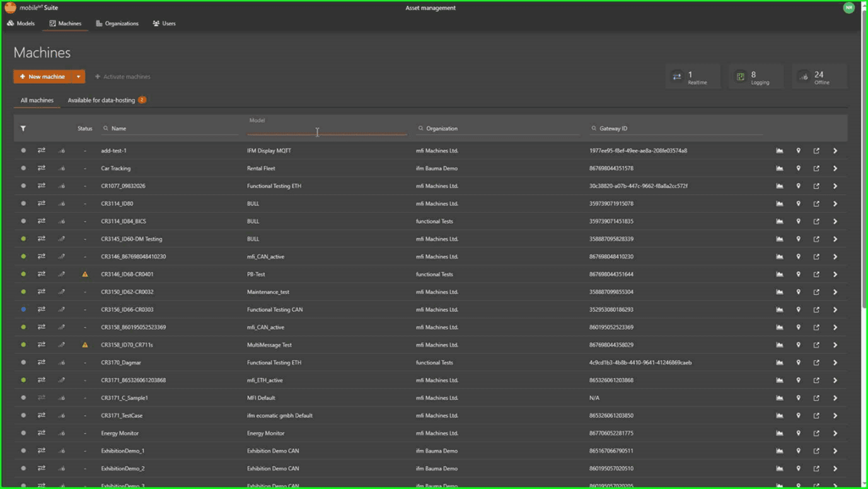Screen dimensions: 868x489
Task: Go to the Organizations menu
Action: click(117, 23)
